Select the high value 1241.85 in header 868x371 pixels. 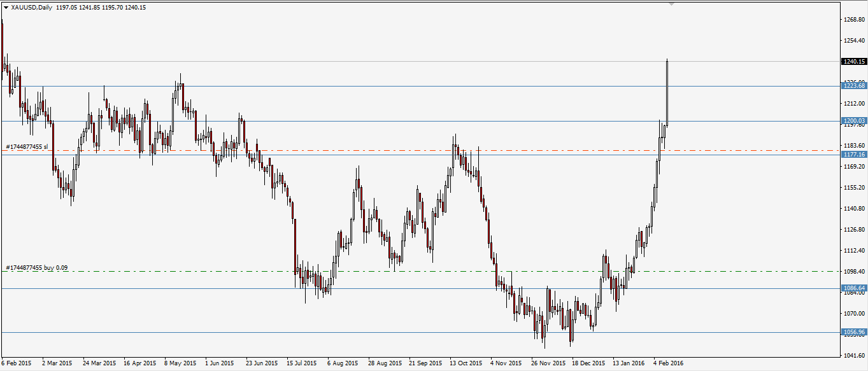coord(90,7)
